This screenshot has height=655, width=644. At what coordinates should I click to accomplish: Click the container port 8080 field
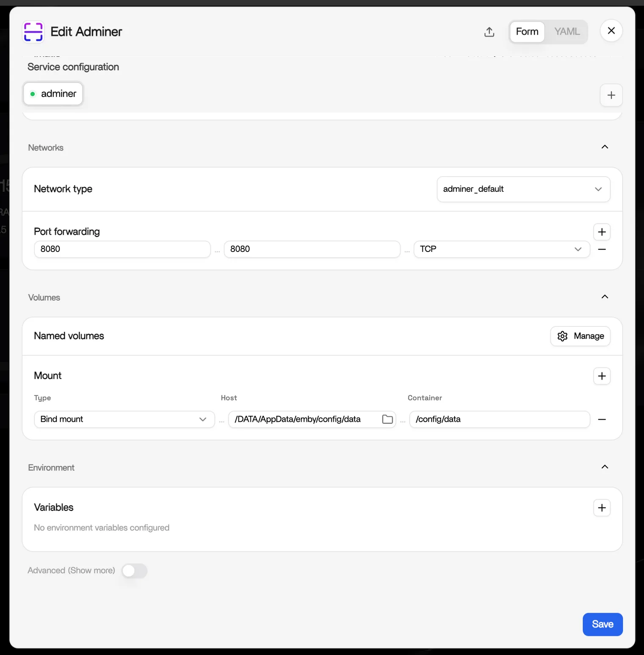[x=312, y=249]
